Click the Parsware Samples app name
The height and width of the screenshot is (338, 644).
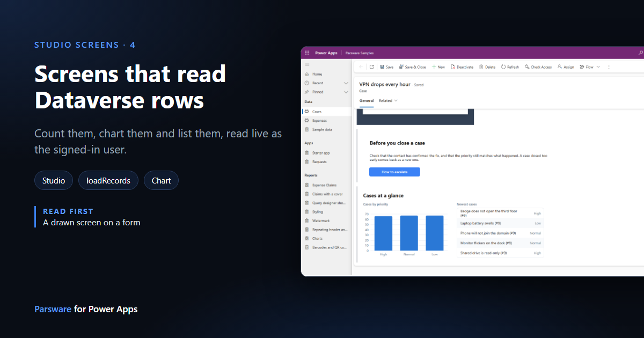point(360,53)
